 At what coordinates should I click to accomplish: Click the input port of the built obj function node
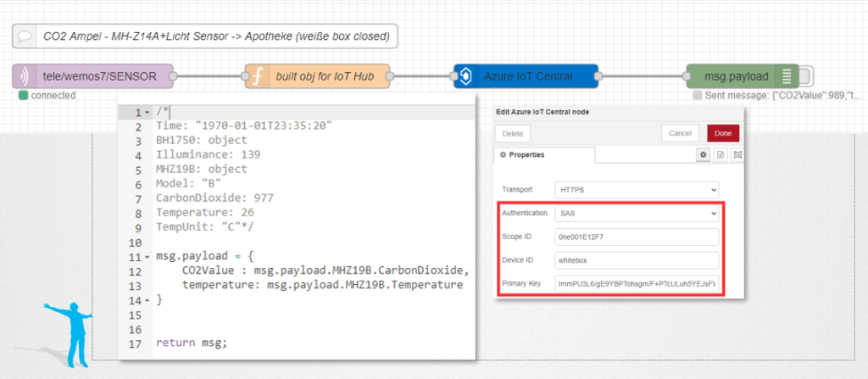pyautogui.click(x=245, y=76)
